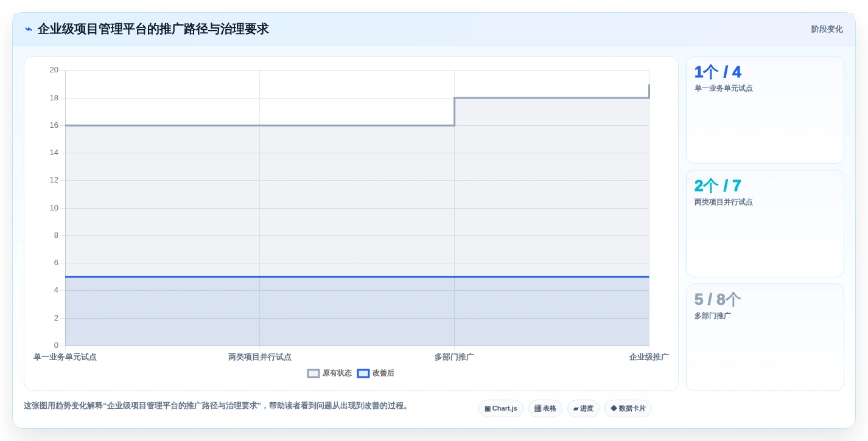Click the blue lightning icon beside the title
Image resolution: width=868 pixels, height=441 pixels.
(x=29, y=29)
